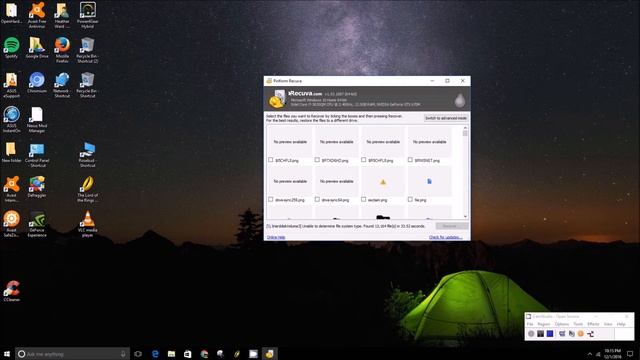
Task: Open the File menu in CamStudio
Action: (530, 324)
